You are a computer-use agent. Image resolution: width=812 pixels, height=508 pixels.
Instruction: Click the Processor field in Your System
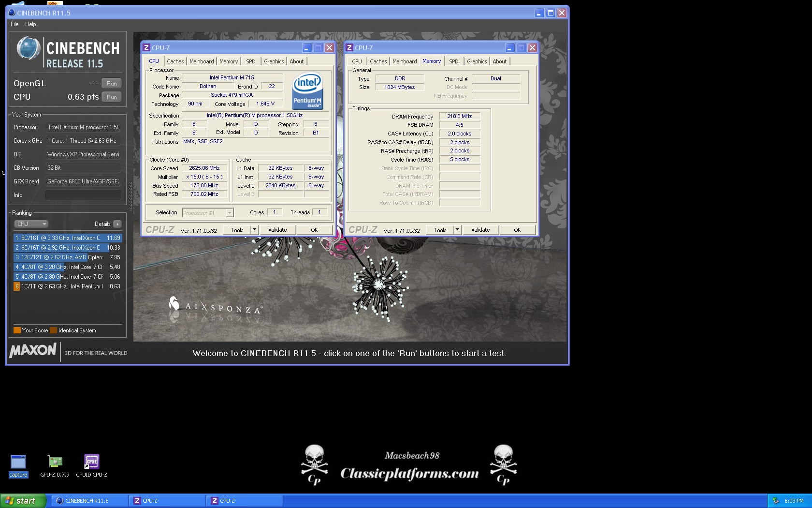[83, 127]
